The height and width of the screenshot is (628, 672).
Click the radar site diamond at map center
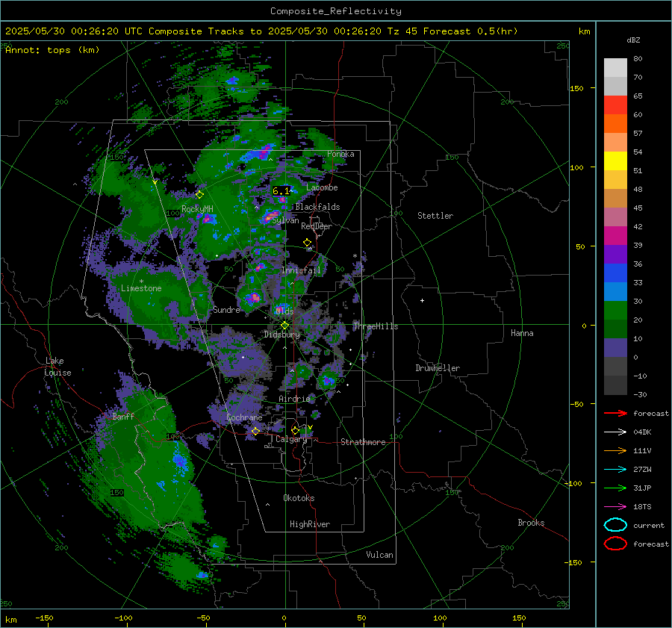tap(284, 326)
